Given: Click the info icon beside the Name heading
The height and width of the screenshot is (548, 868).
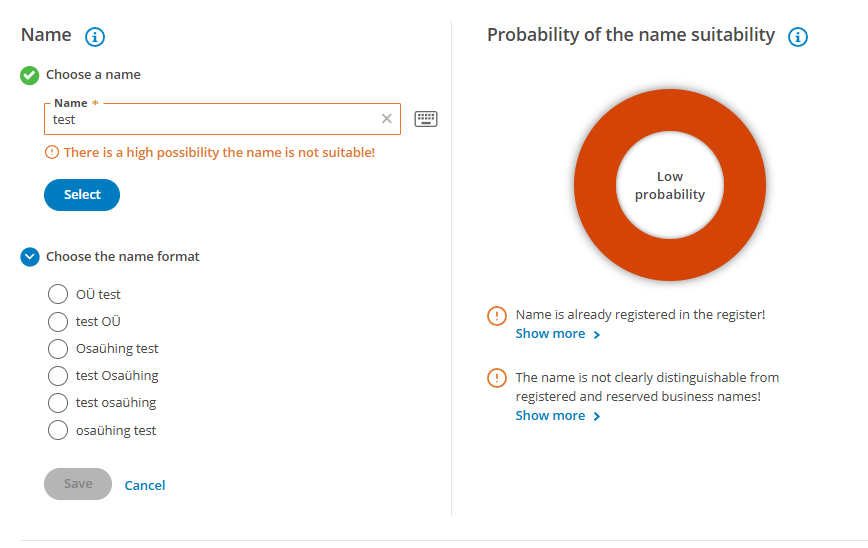Looking at the screenshot, I should [95, 37].
